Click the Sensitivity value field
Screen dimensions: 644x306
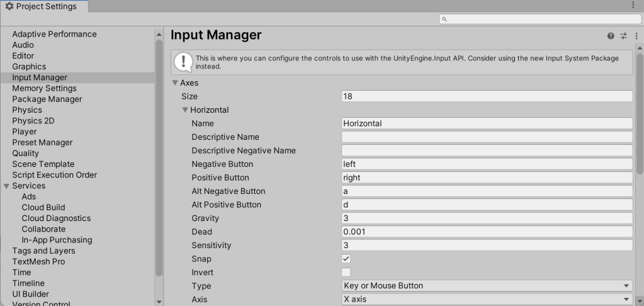[x=487, y=245]
